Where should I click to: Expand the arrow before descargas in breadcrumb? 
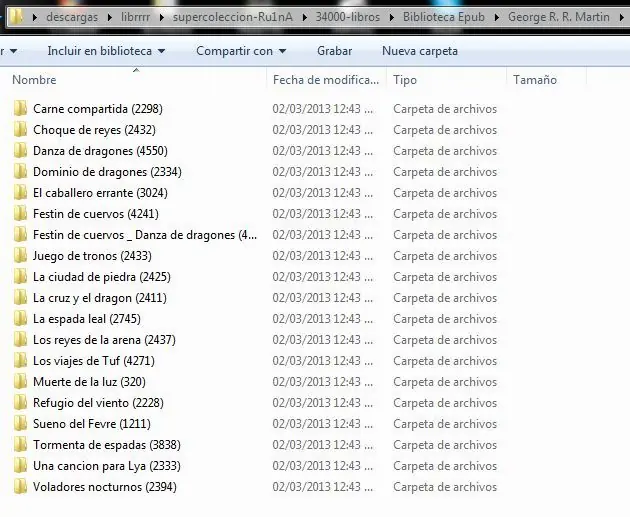point(35,17)
